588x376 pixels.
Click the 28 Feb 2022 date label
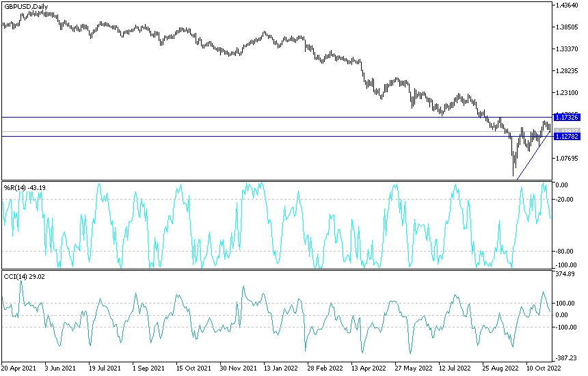325,368
